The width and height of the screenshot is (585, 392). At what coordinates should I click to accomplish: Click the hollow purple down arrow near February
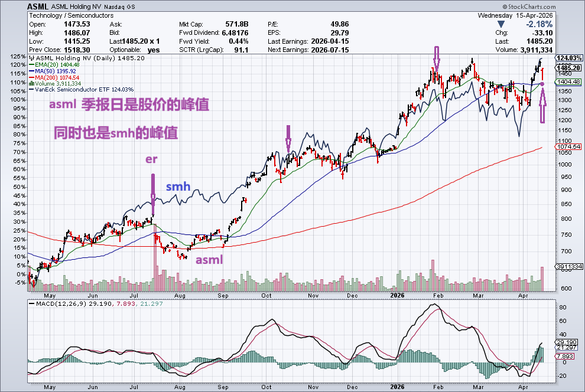(436, 58)
